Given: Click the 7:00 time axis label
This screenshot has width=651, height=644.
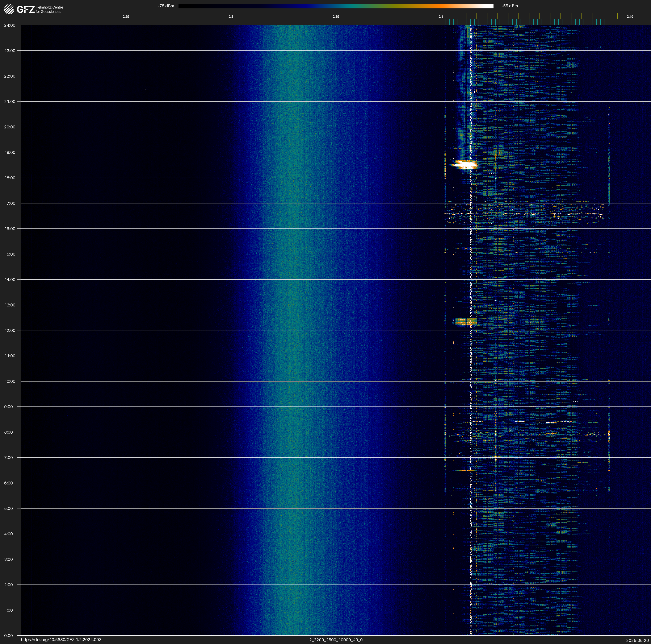Looking at the screenshot, I should tap(8, 458).
